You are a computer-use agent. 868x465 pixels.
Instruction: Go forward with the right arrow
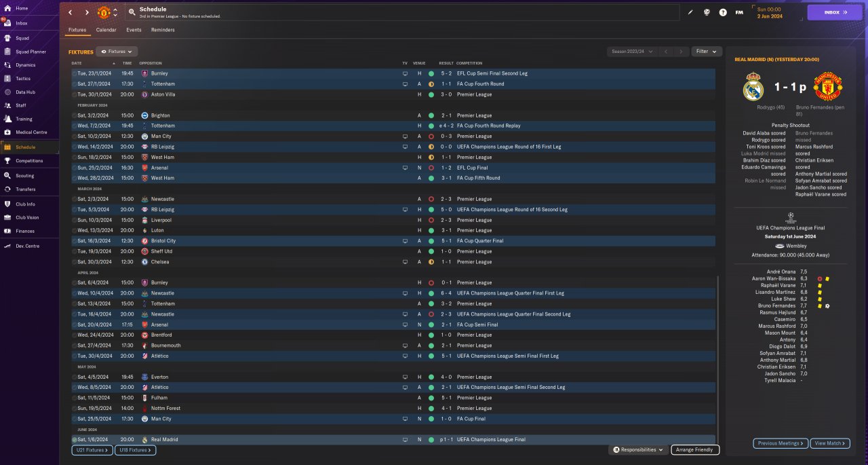[x=87, y=12]
